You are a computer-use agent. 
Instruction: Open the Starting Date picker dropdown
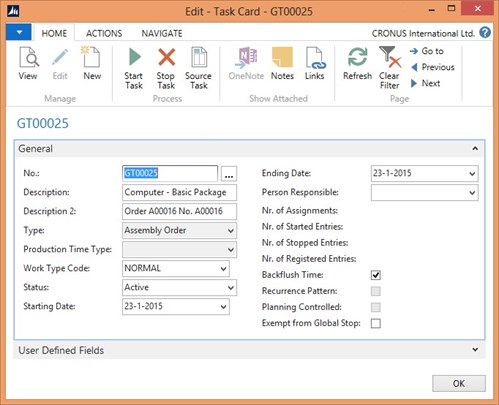[x=223, y=307]
